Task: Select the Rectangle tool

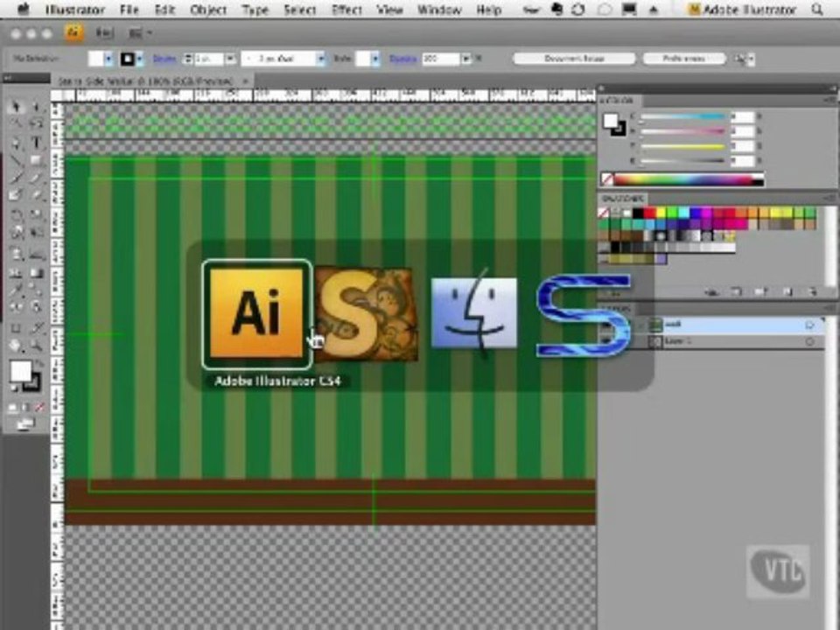Action: (x=36, y=160)
